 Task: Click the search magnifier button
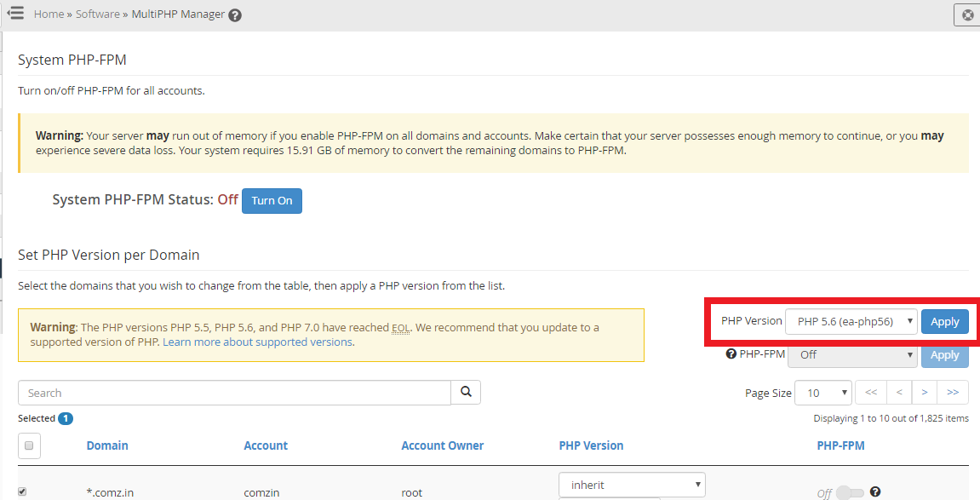tap(466, 392)
